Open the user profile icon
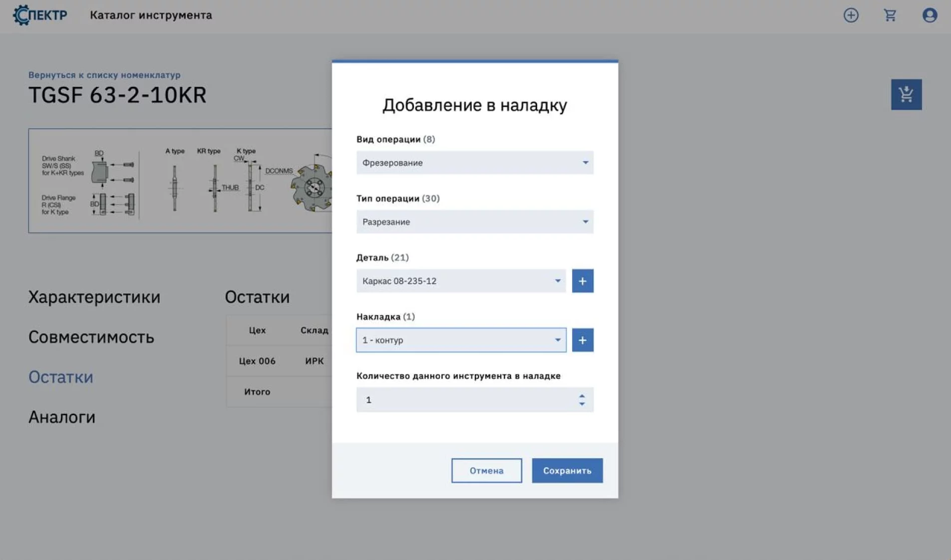This screenshot has height=560, width=951. pyautogui.click(x=930, y=15)
